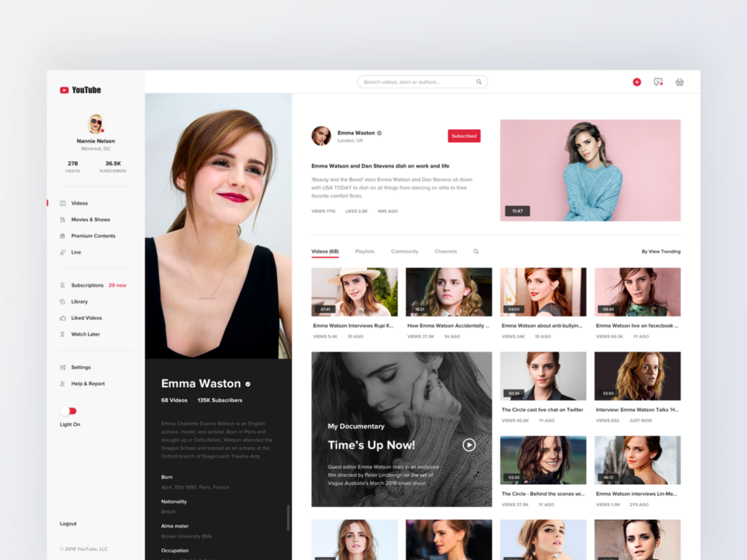Image resolution: width=747 pixels, height=560 pixels.
Task: Open Emma Watson about anti-bullying thumbnail
Action: [543, 292]
